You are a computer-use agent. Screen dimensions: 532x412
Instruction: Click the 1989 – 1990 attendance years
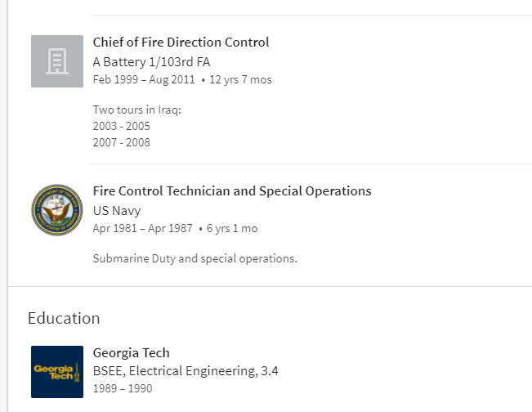coord(123,388)
